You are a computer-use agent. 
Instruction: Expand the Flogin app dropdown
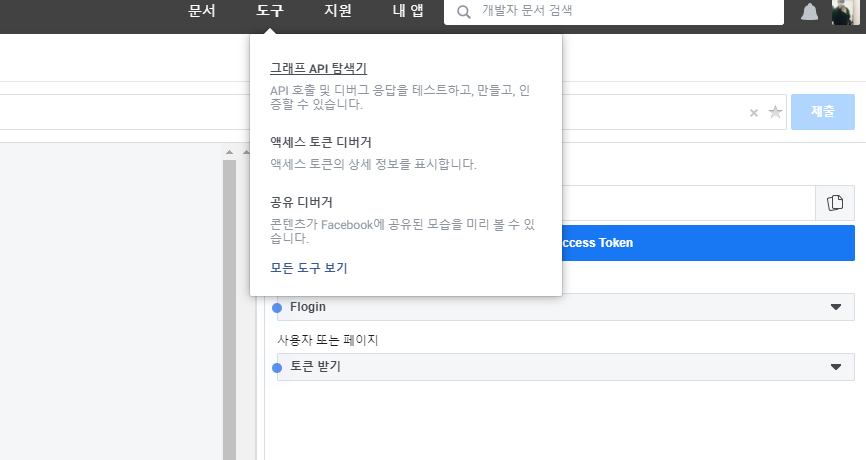(566, 307)
